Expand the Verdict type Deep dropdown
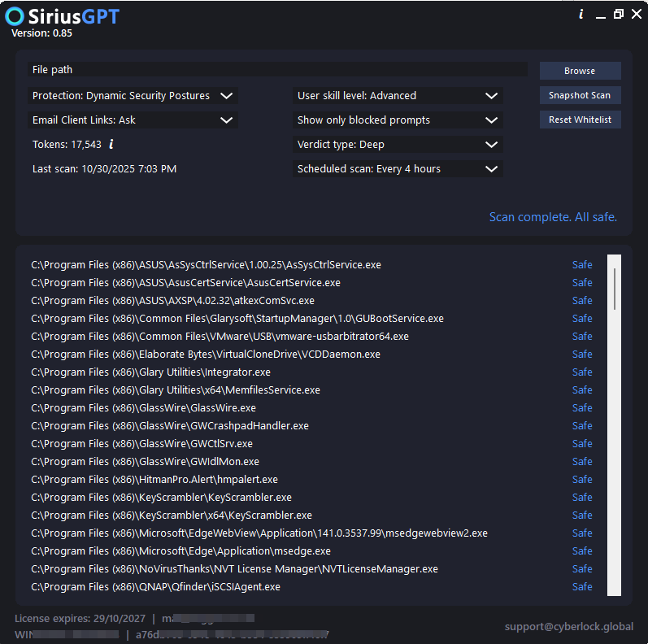The image size is (648, 644). [x=398, y=144]
